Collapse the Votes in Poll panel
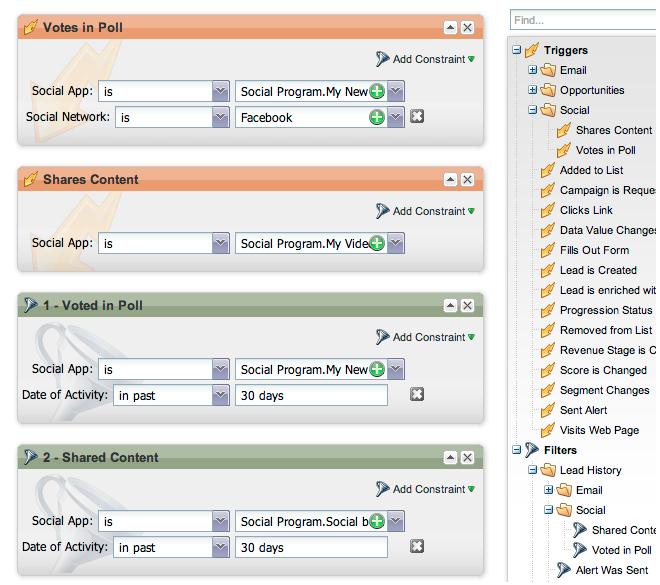This screenshot has width=660, height=585. [x=451, y=28]
